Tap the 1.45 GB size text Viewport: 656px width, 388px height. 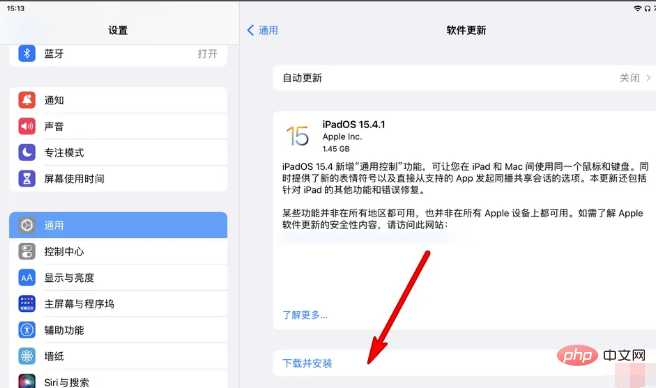(336, 149)
